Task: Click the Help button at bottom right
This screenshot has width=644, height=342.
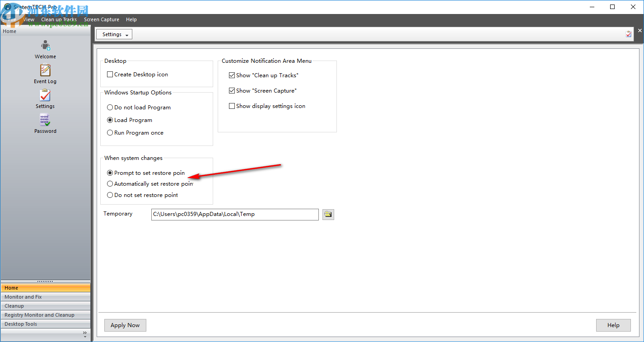Action: 613,325
